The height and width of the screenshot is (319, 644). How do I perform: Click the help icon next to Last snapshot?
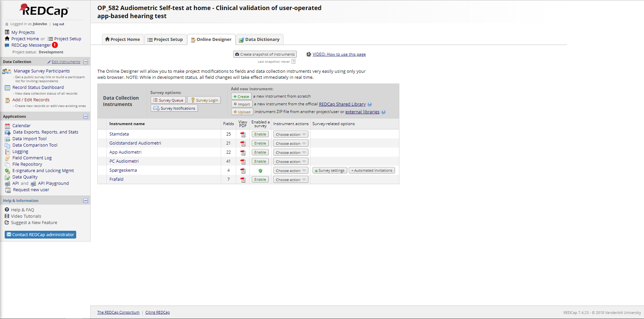pyautogui.click(x=294, y=61)
